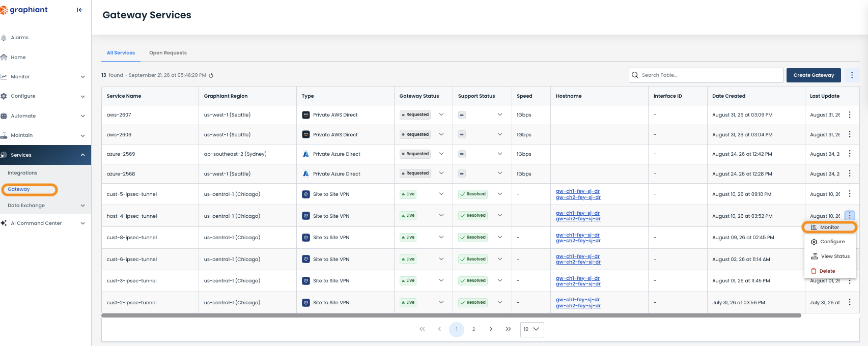Viewport: 868px width, 346px height.
Task: Open Support Status dropdown for cust-2-ipsec-tunnel
Action: pos(500,302)
